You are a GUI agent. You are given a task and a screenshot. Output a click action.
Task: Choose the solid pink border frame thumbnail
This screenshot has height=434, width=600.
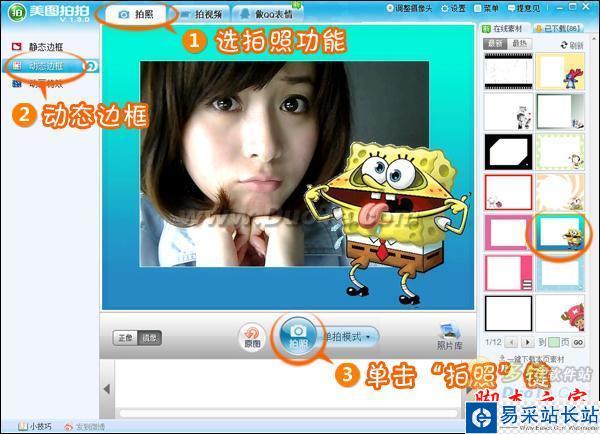point(508,232)
